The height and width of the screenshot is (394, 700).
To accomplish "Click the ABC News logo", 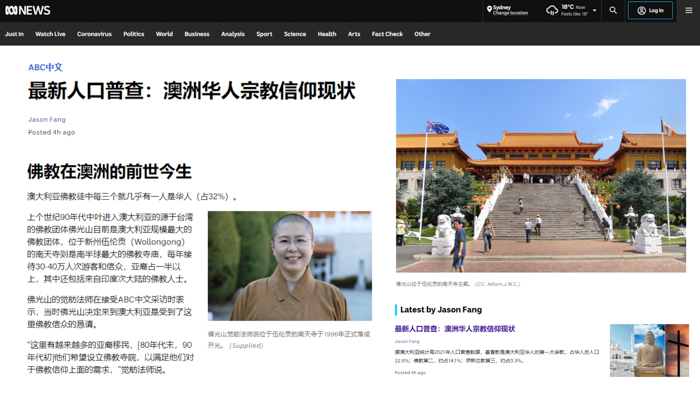I will 28,10.
